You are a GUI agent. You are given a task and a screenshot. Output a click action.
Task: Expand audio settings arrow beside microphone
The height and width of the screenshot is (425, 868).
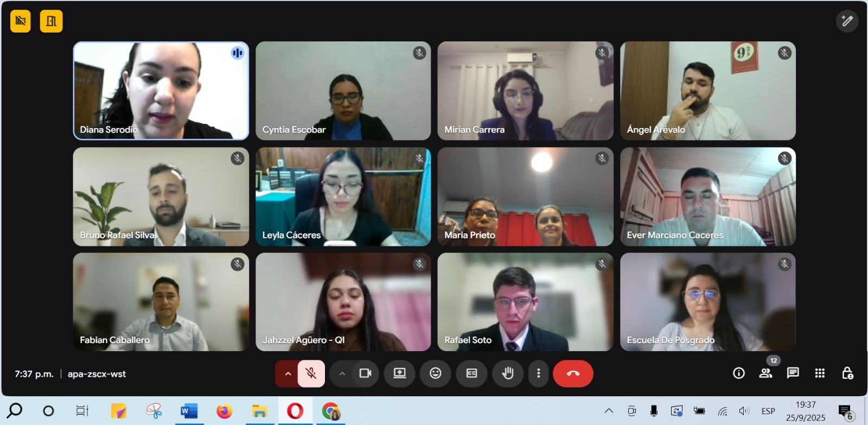click(288, 373)
